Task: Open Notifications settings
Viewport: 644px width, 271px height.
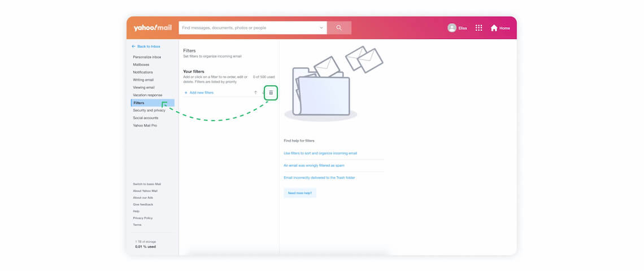Action: pyautogui.click(x=142, y=72)
